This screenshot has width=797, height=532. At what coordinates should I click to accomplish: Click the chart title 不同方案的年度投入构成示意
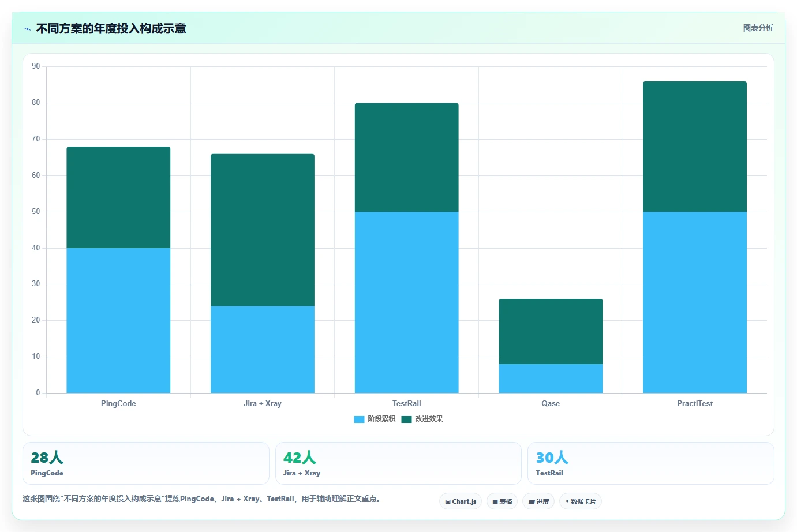[111, 28]
